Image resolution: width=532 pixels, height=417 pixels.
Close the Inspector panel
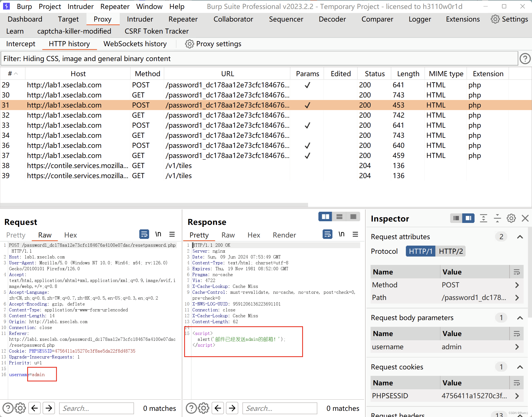tap(525, 218)
